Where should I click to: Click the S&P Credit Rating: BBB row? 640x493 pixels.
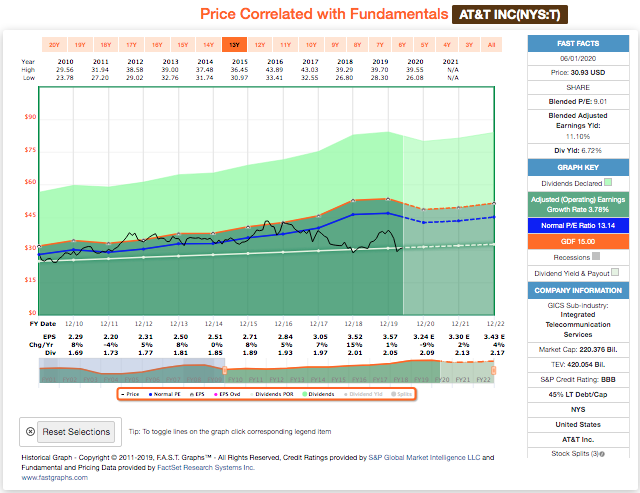coord(578,380)
